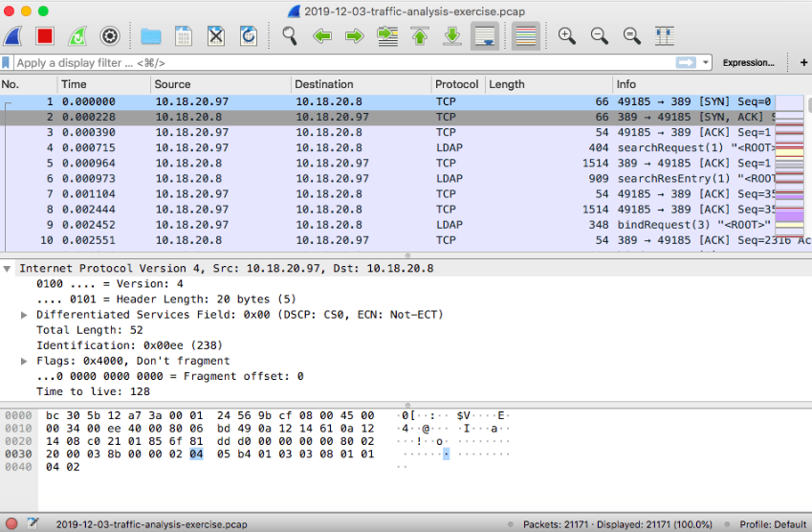Image resolution: width=812 pixels, height=532 pixels.
Task: Restart the current capture
Action: (x=77, y=36)
